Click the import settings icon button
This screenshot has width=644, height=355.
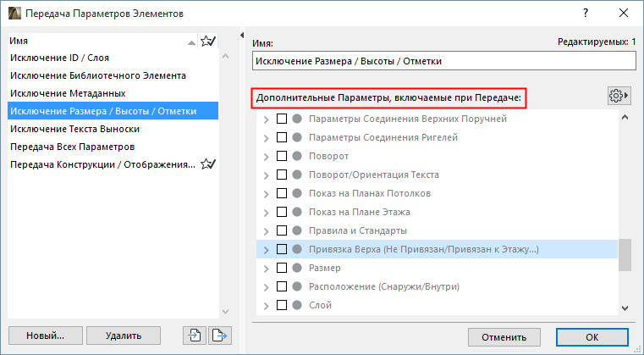point(195,336)
